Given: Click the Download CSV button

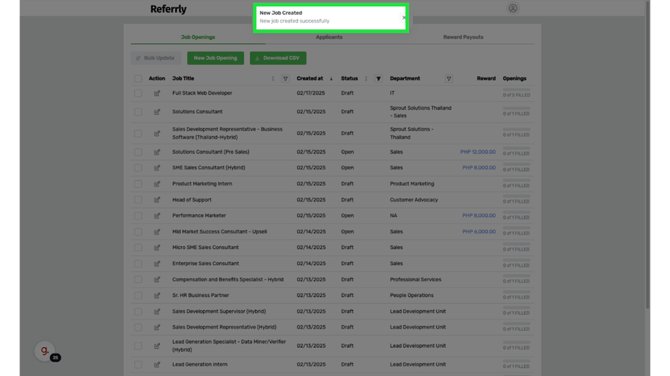Looking at the screenshot, I should coord(278,58).
